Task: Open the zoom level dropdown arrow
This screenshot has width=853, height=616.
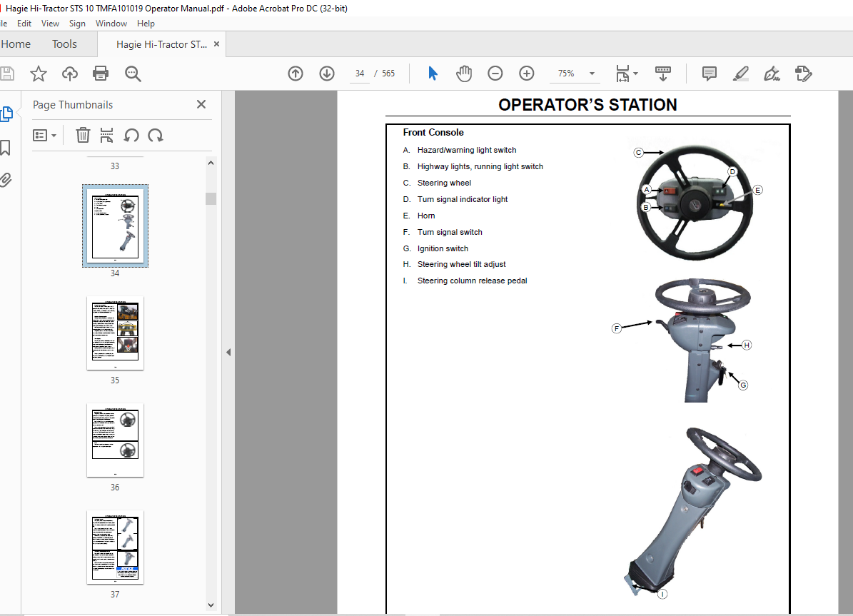Action: pos(592,74)
